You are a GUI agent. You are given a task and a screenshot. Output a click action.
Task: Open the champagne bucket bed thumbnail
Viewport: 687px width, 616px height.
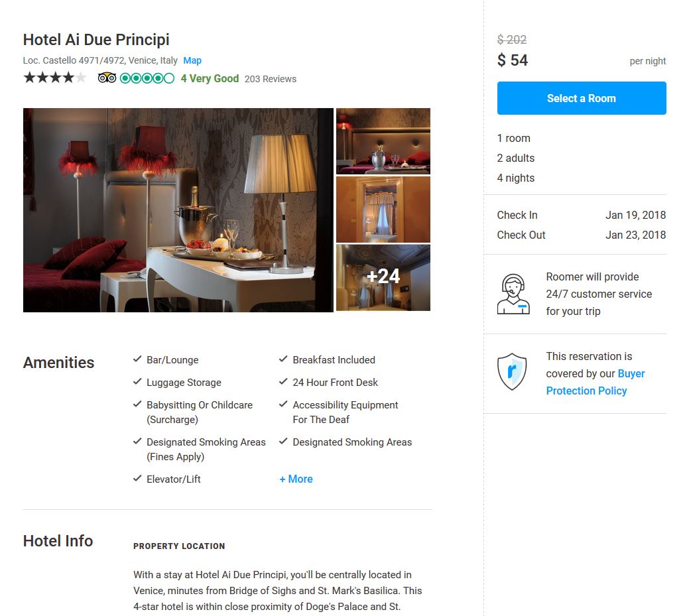(383, 141)
